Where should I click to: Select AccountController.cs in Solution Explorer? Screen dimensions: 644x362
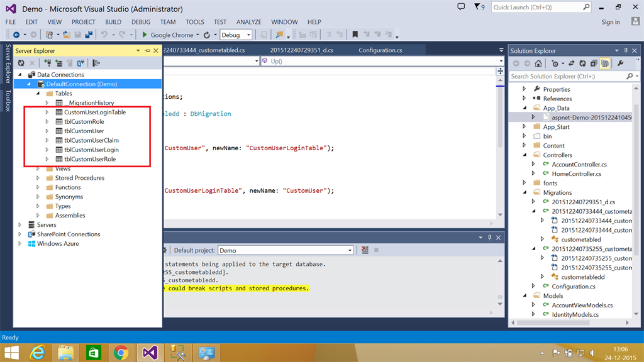579,165
